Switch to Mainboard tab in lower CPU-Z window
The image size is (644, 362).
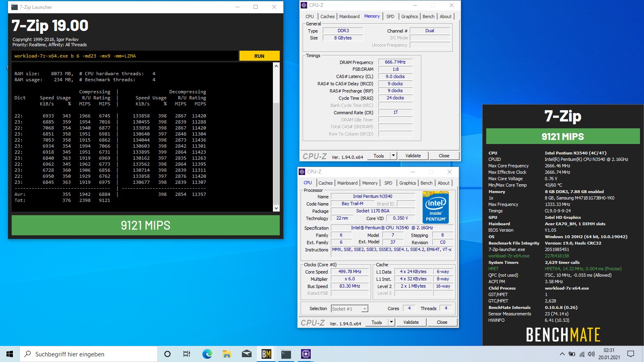pyautogui.click(x=347, y=183)
